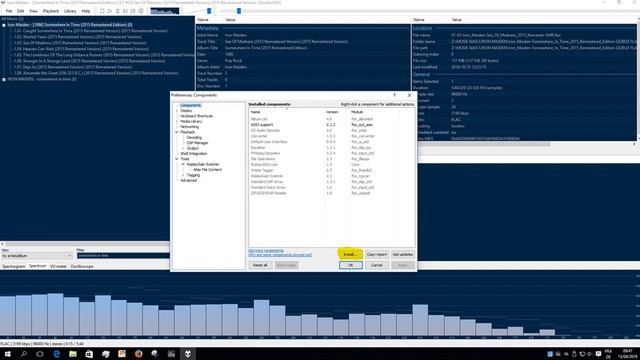Click the Get updates button
The width and height of the screenshot is (640, 360).
[x=402, y=254]
